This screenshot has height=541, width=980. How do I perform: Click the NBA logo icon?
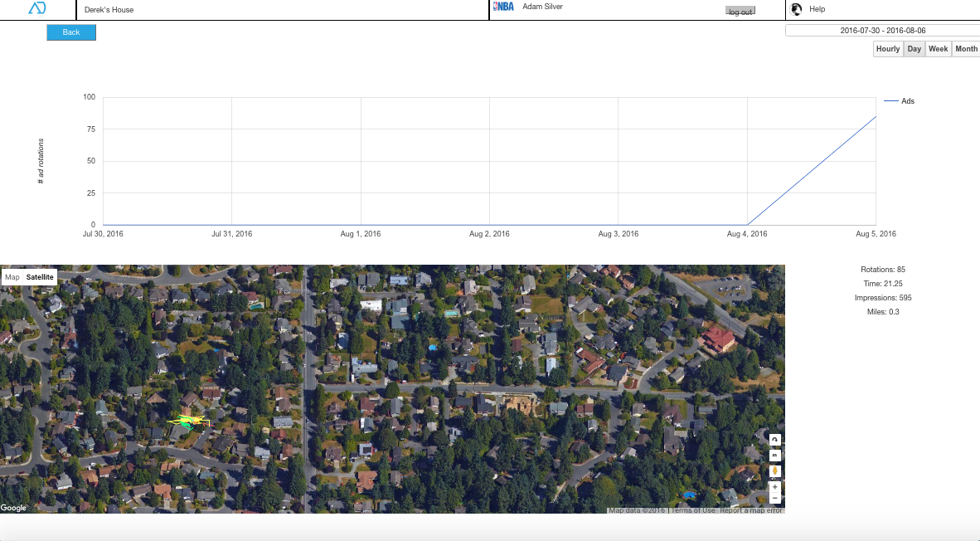[x=503, y=7]
